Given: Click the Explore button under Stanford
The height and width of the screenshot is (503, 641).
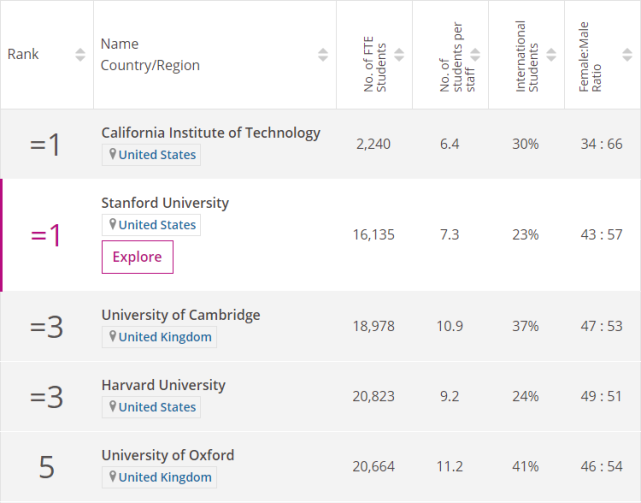Looking at the screenshot, I should (x=137, y=257).
